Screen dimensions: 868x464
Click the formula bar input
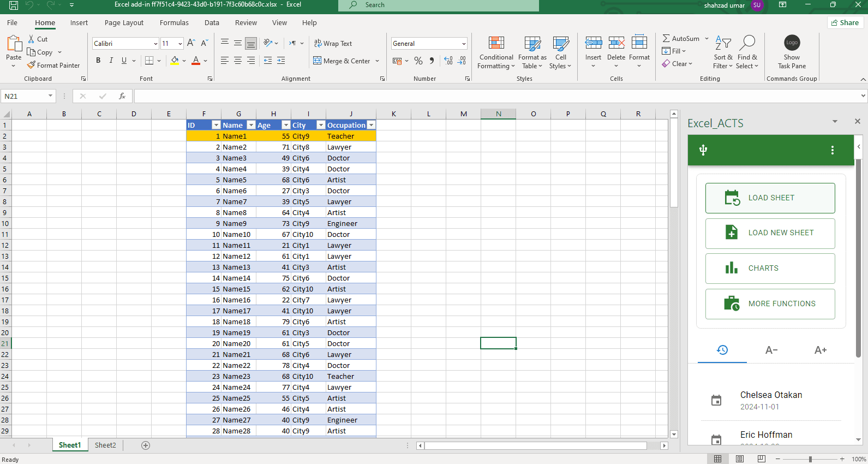498,96
